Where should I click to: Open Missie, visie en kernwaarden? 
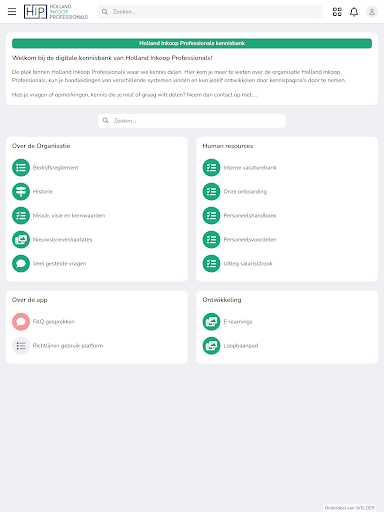[69, 215]
